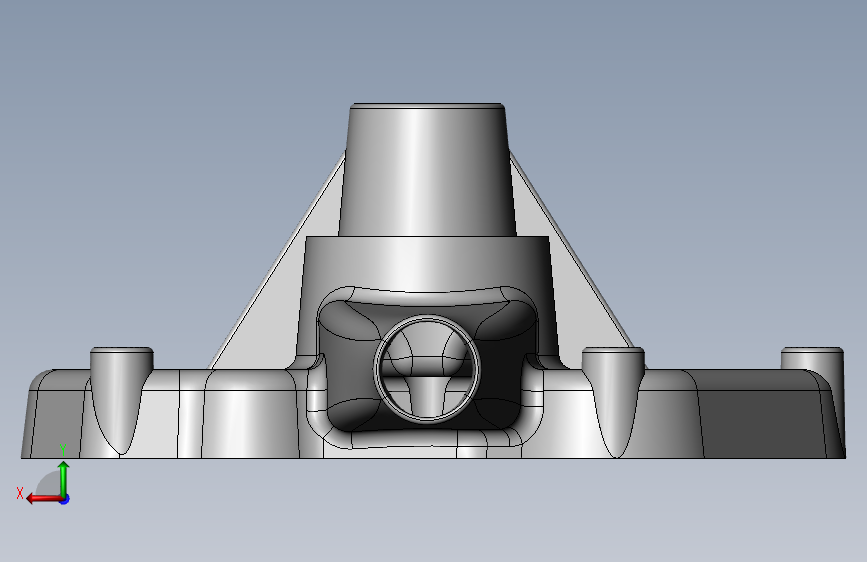867x562 pixels.
Task: Select the top cylindrical boss of the model
Action: click(x=427, y=169)
